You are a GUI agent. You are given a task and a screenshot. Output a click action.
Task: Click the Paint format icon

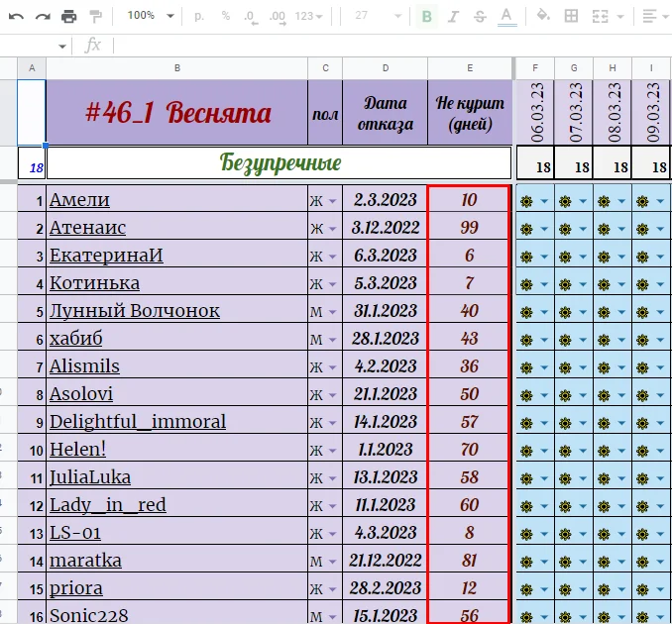95,16
